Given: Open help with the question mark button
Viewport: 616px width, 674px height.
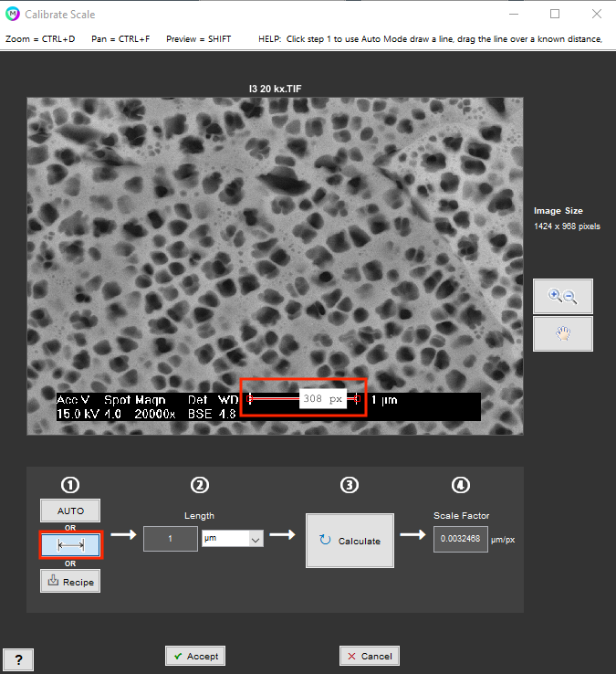Looking at the screenshot, I should [18, 659].
